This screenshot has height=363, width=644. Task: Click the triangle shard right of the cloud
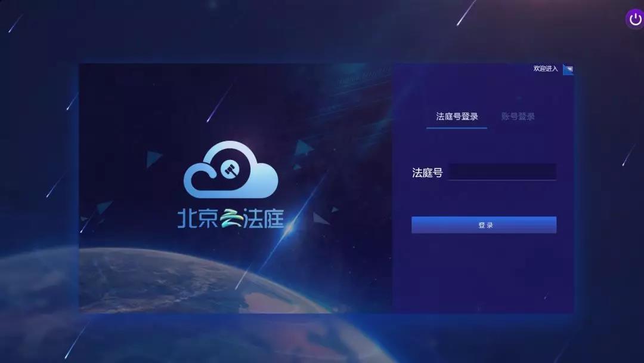[304, 147]
